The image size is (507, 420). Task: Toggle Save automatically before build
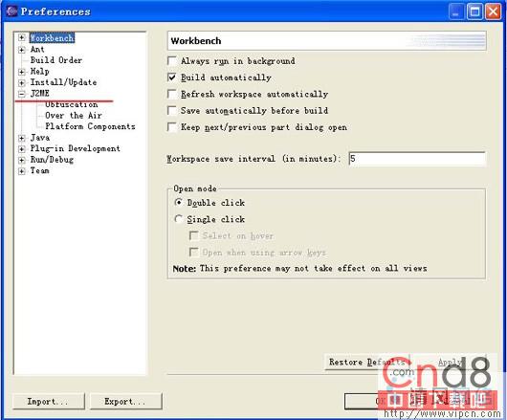pos(172,111)
